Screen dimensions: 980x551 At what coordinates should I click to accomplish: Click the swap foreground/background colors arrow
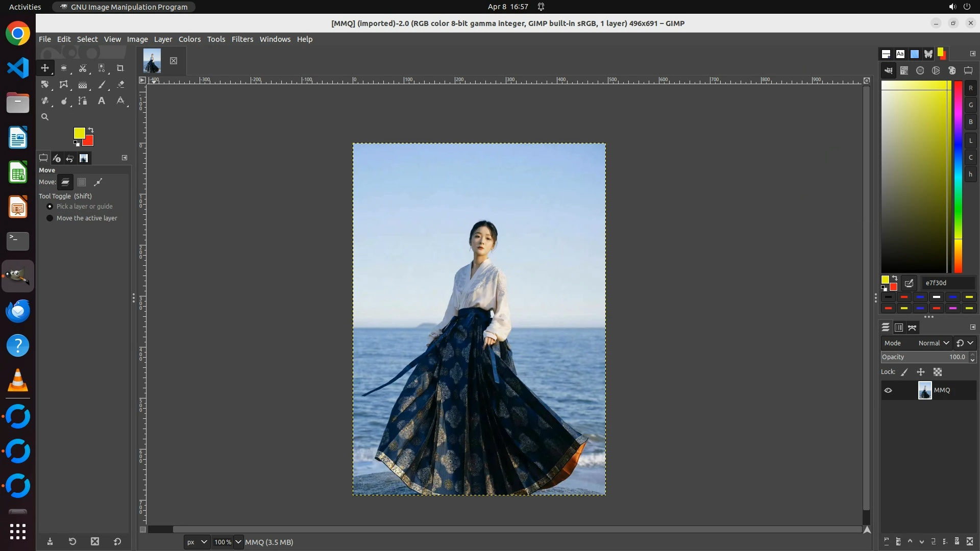[91, 130]
